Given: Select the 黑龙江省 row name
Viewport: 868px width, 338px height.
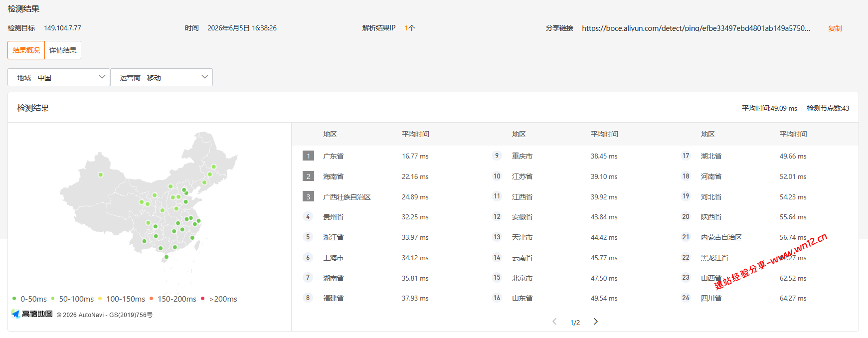Looking at the screenshot, I should [714, 258].
